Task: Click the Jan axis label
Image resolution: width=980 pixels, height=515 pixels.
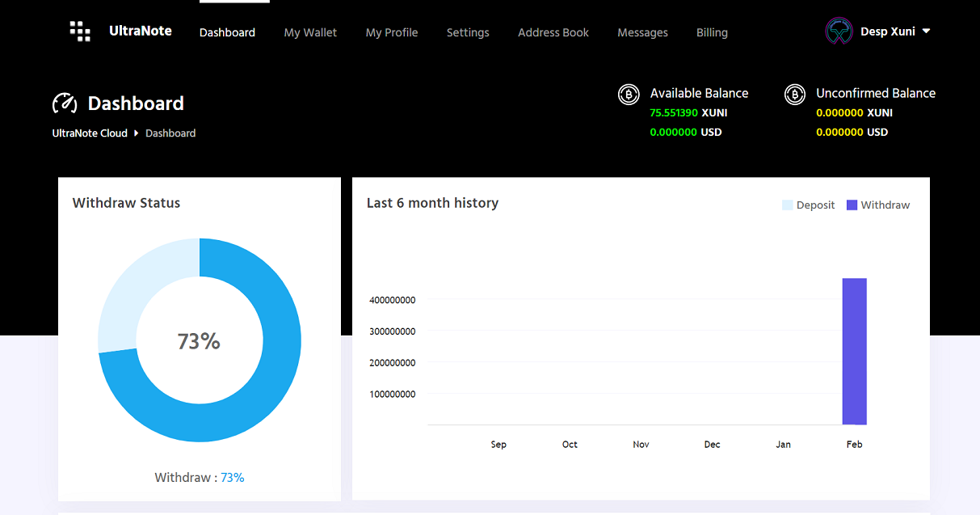Action: point(783,445)
